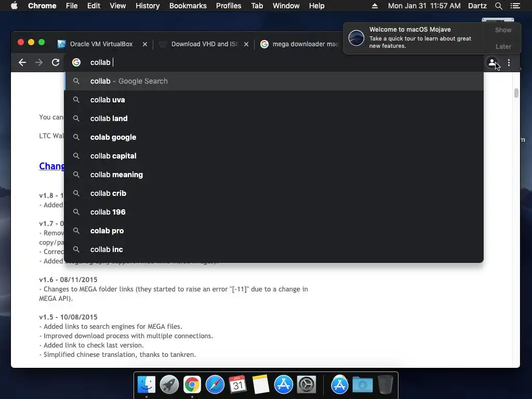Click the Mojave notification thumbnail icon
This screenshot has width=532, height=399.
point(356,37)
